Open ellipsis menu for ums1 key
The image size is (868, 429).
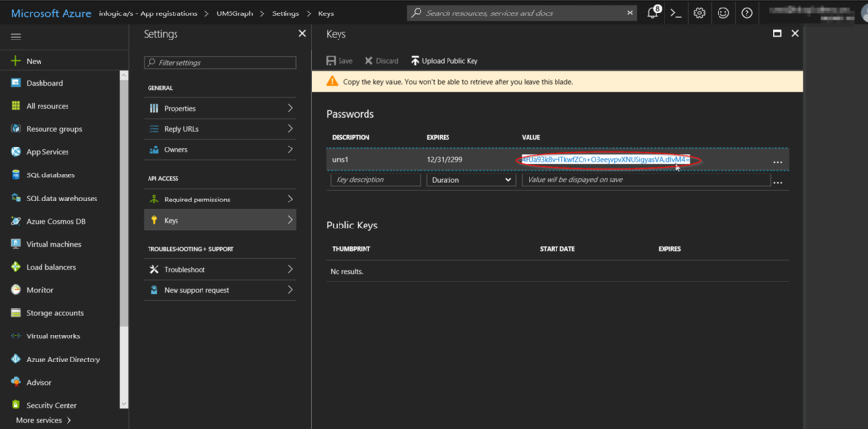pos(777,161)
